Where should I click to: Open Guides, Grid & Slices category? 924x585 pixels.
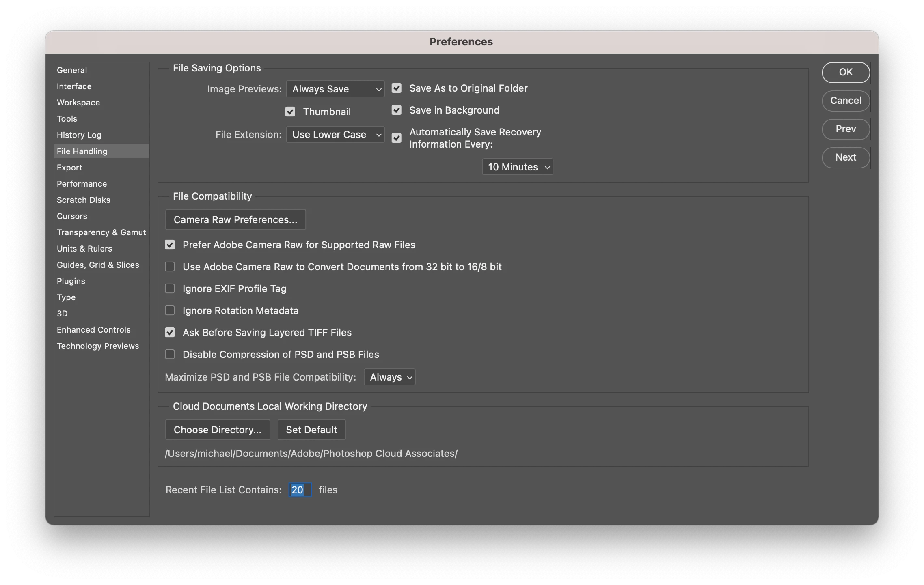click(x=98, y=265)
